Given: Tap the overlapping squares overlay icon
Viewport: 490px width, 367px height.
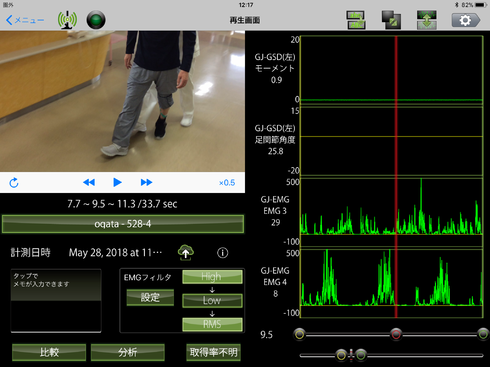Looking at the screenshot, I should coord(391,20).
